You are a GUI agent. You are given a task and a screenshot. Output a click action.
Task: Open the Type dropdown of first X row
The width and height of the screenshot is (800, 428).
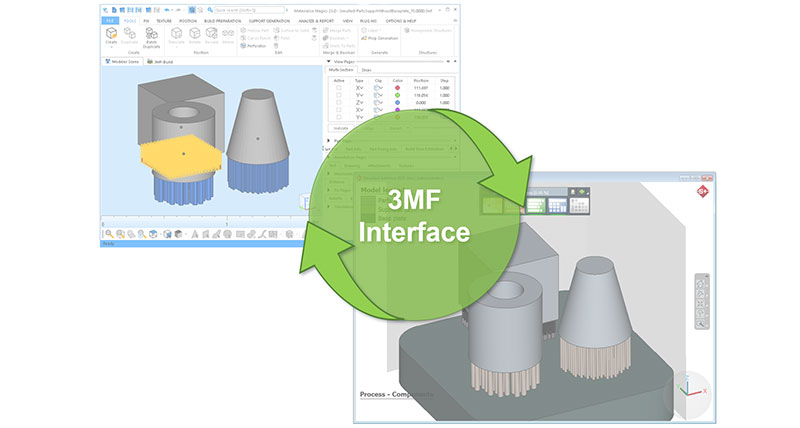click(x=360, y=88)
